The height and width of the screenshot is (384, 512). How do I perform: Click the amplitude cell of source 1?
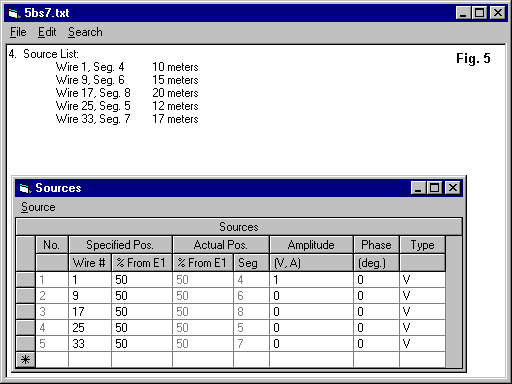point(311,280)
